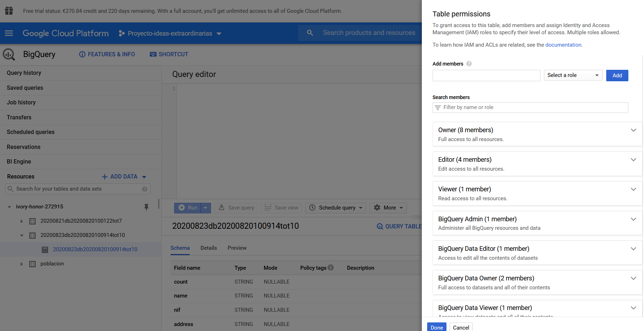Click Done button
This screenshot has height=331, width=644.
point(436,327)
